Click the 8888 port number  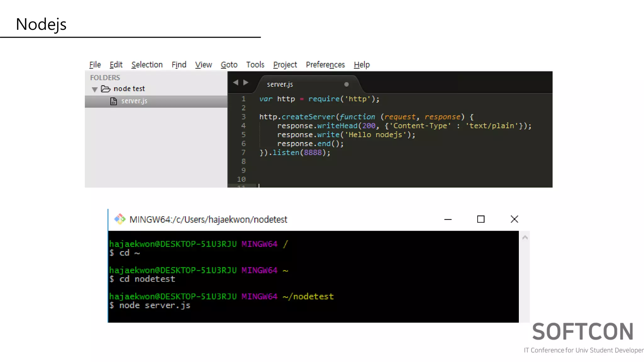coord(313,153)
